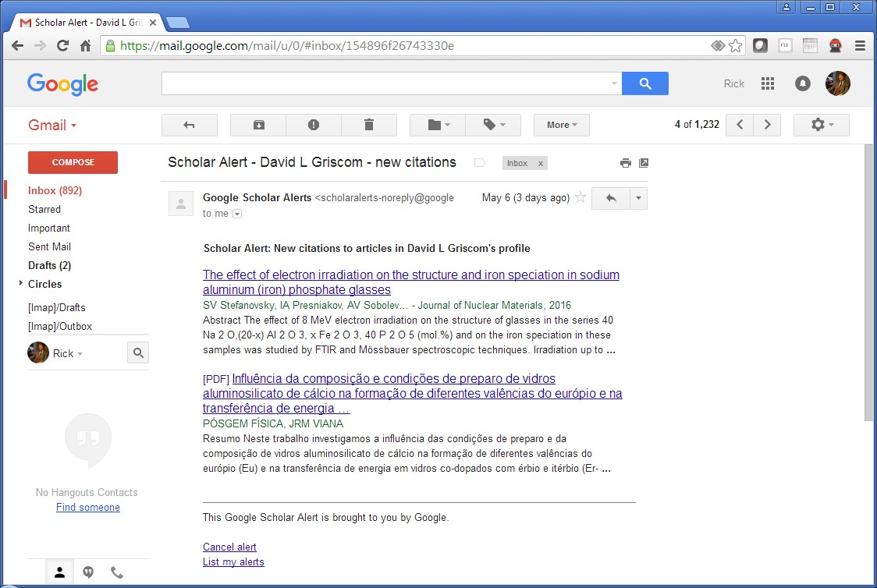
Task: Click the red-hat extension icon
Action: [835, 46]
